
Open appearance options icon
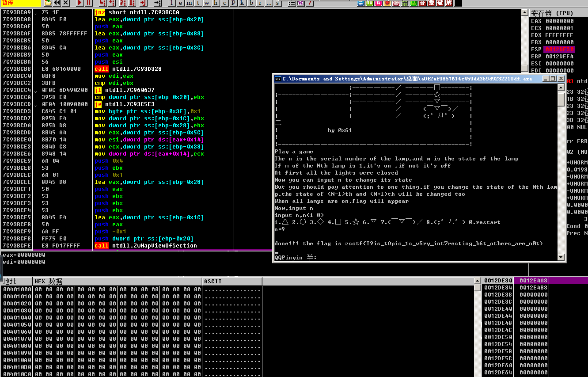coord(301,3)
